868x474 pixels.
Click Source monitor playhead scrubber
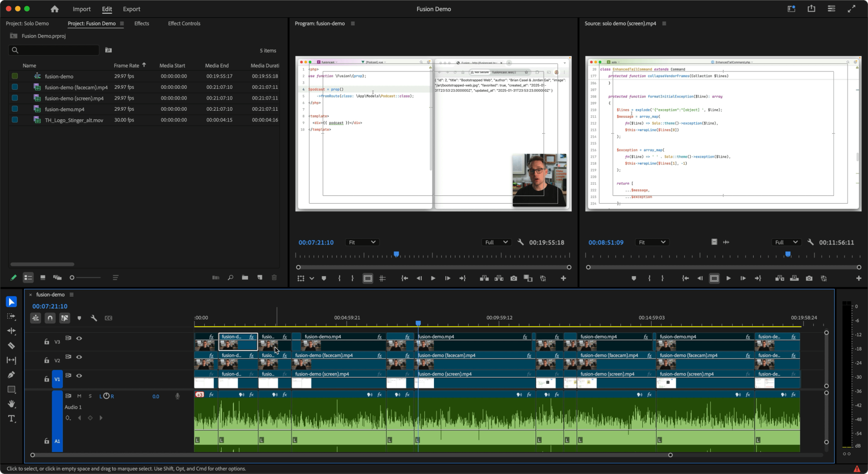pyautogui.click(x=788, y=254)
